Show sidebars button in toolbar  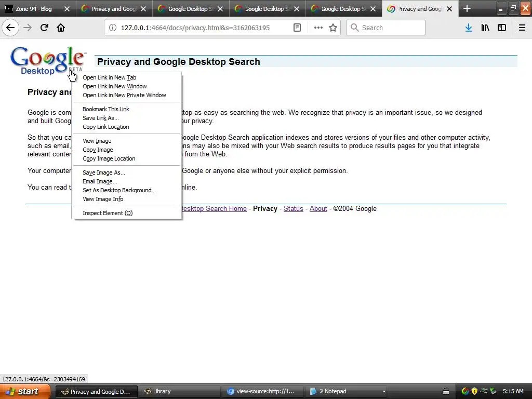click(502, 28)
